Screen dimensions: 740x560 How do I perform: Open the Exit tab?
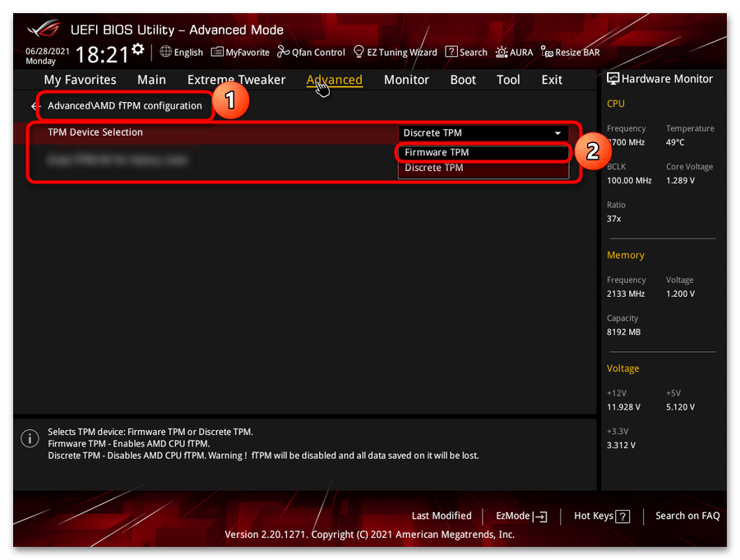tap(552, 80)
